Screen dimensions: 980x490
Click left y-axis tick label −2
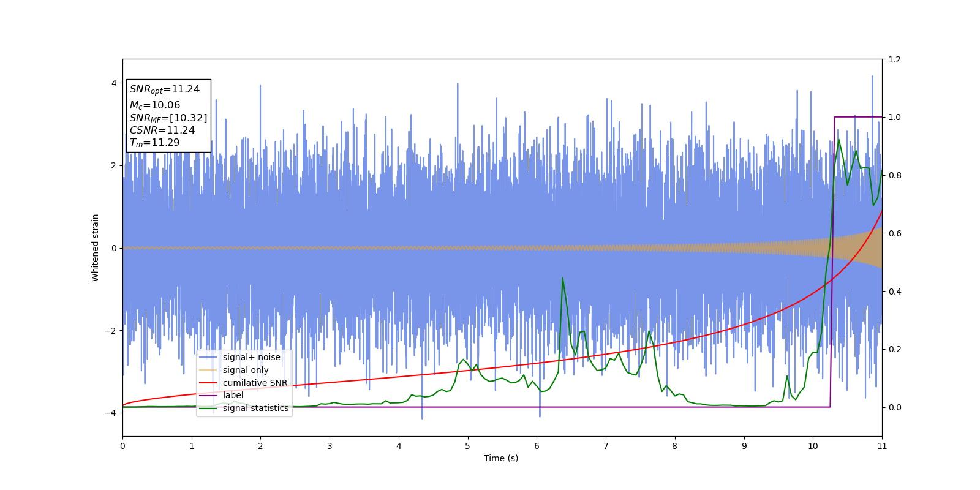tap(111, 331)
